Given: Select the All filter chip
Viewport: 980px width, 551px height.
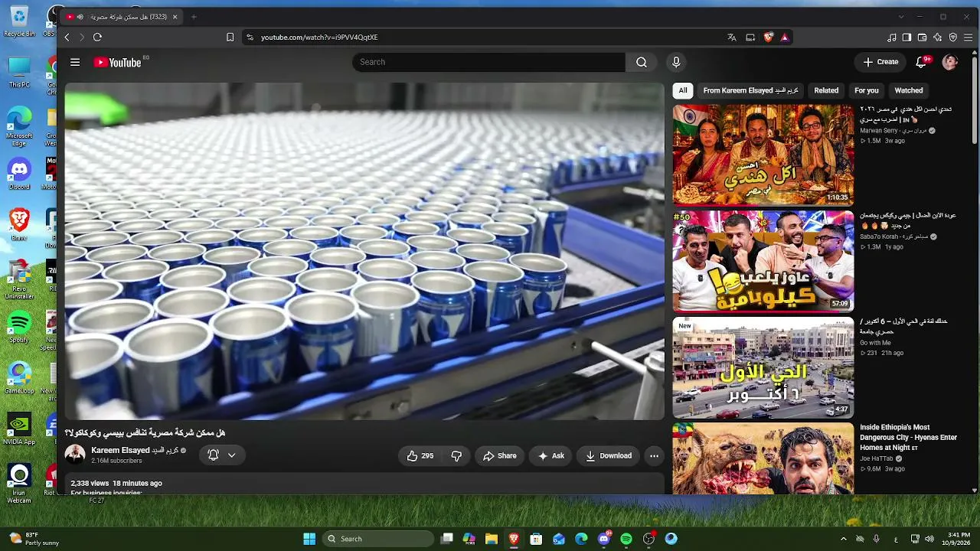Looking at the screenshot, I should pyautogui.click(x=683, y=90).
